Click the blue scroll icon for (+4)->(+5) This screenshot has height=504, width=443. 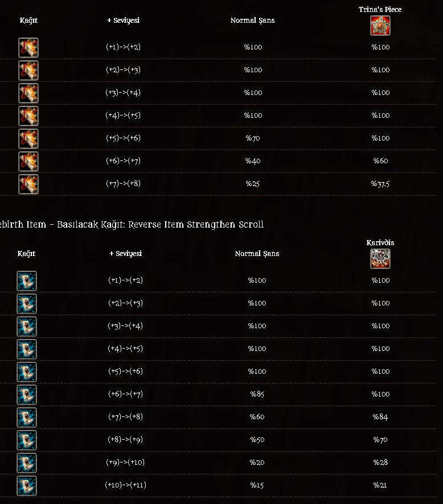click(27, 349)
